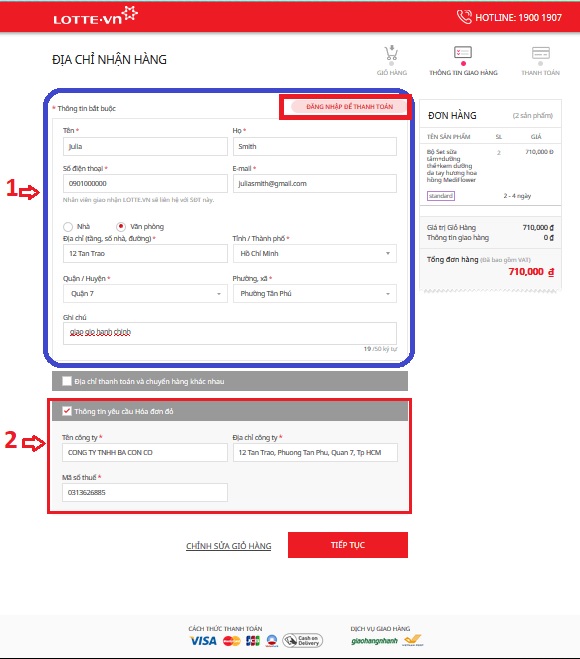Click the Cash on Delivery icon
This screenshot has height=659, width=580.
pyautogui.click(x=303, y=641)
